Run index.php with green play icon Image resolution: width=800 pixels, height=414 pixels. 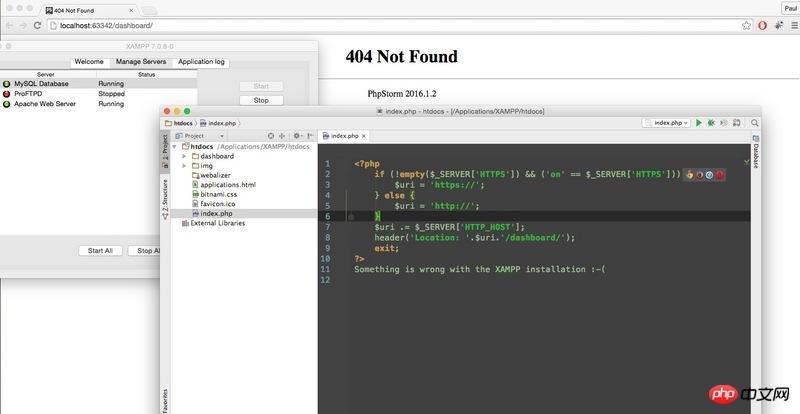pos(699,123)
